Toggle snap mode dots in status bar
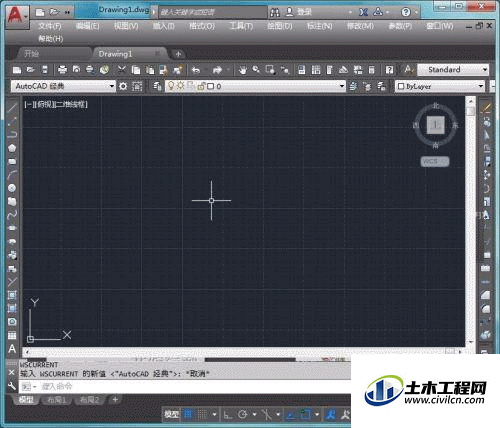This screenshot has height=428, width=500. pos(202,414)
